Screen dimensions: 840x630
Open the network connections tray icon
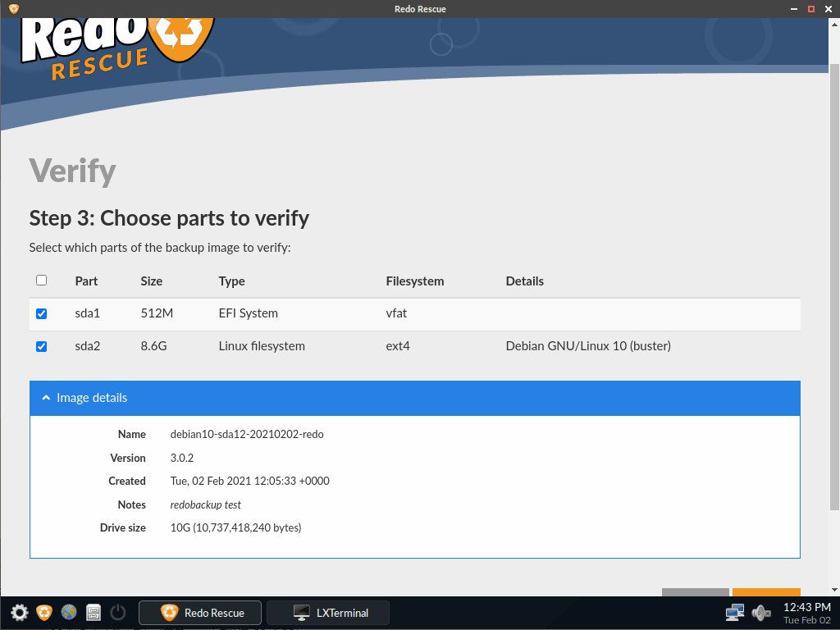pos(735,612)
